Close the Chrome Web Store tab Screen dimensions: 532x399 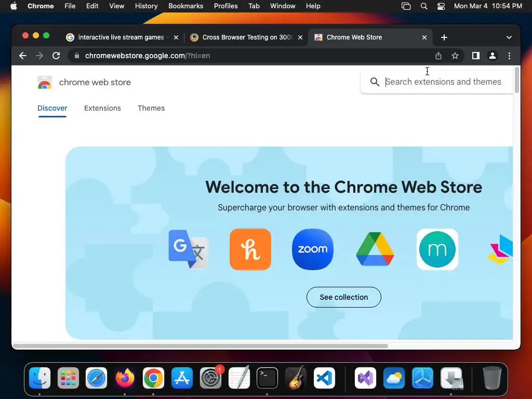click(424, 37)
